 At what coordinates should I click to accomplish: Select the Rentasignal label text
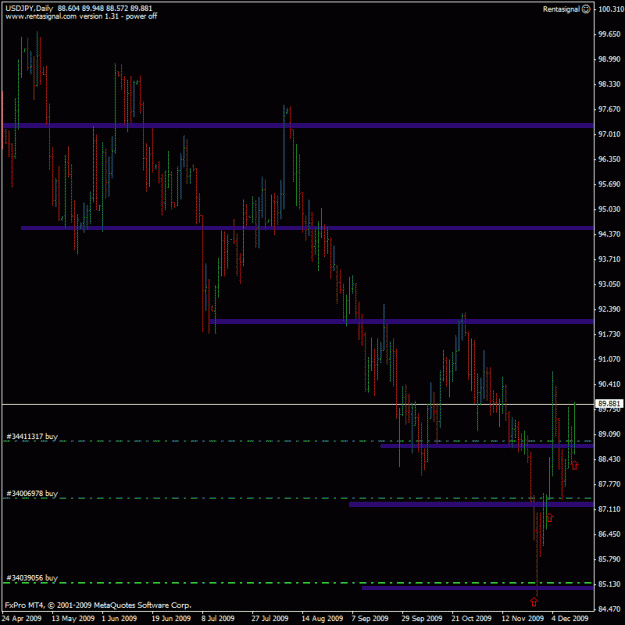561,9
